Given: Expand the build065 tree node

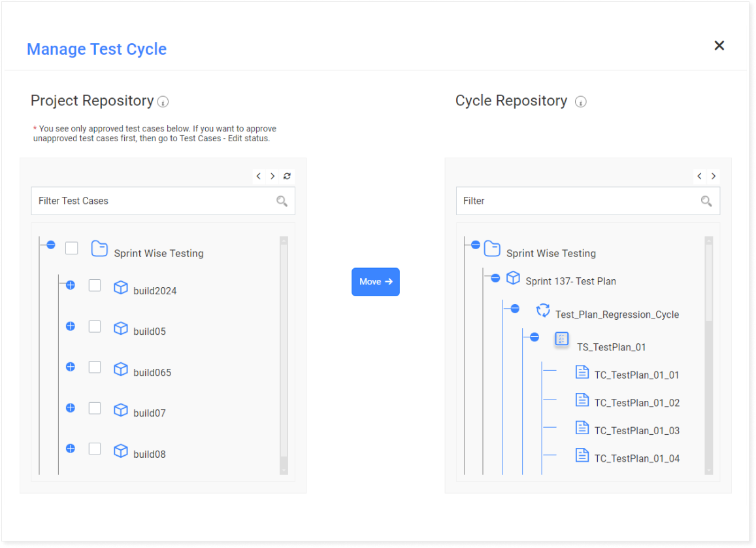Looking at the screenshot, I should 71,367.
